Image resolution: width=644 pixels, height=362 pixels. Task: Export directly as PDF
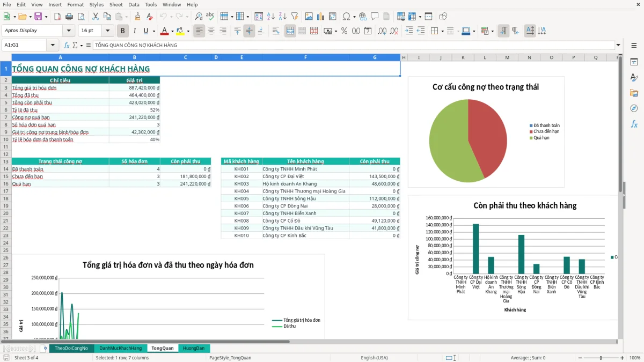coord(57,17)
